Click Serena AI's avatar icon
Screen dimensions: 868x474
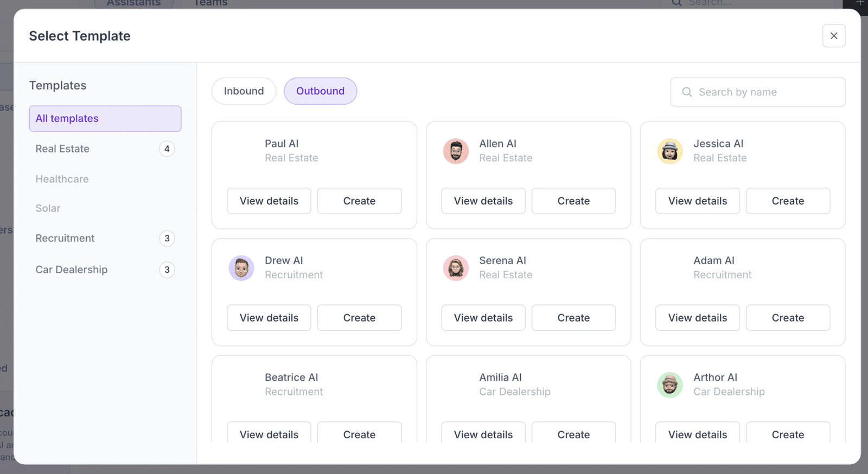(456, 268)
